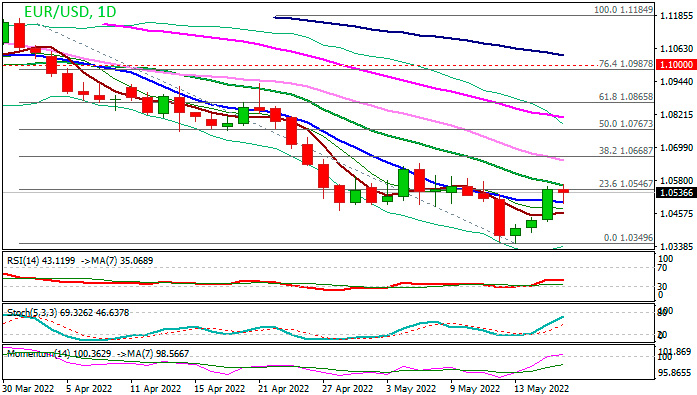Click the 101.869 momentum axis value

coord(675,352)
